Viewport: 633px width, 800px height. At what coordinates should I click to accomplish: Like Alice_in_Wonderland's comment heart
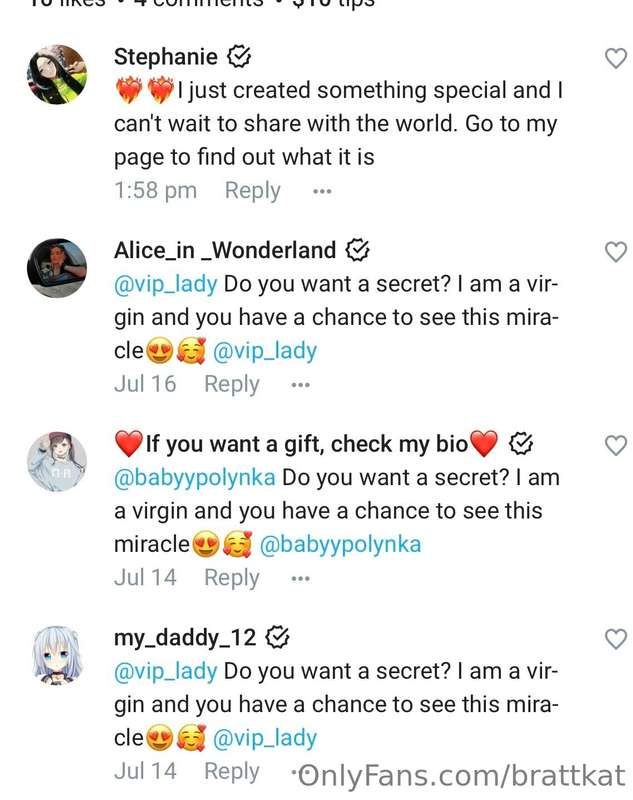[x=616, y=252]
